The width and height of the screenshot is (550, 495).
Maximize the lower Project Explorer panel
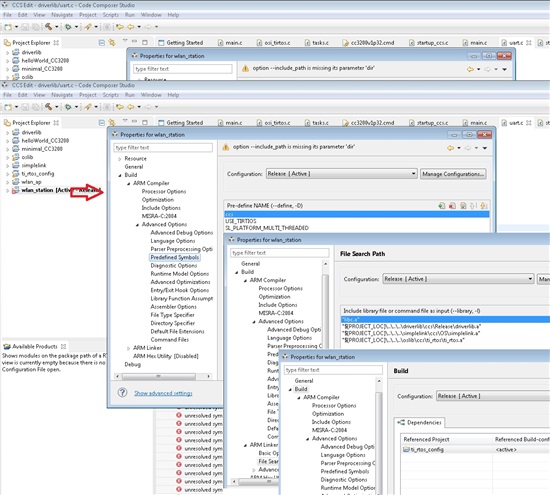145,122
